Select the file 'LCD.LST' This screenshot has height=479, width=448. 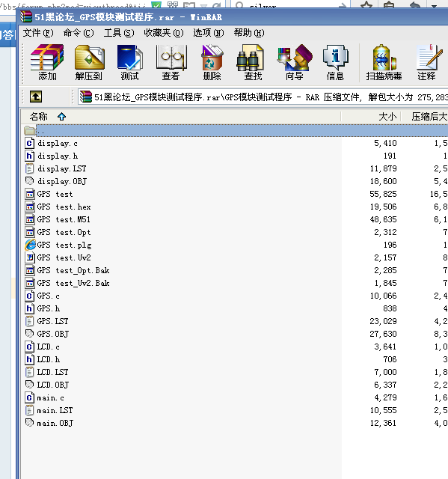tap(52, 373)
